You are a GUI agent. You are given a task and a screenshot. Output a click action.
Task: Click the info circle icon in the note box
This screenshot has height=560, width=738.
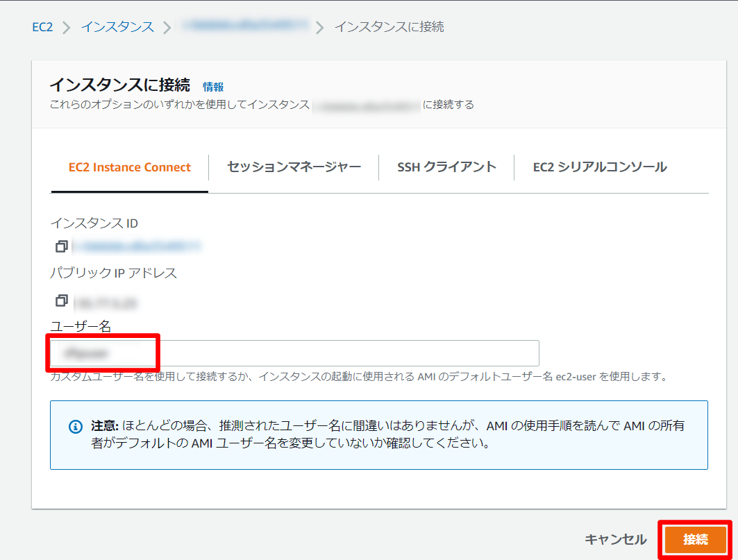coord(76,426)
